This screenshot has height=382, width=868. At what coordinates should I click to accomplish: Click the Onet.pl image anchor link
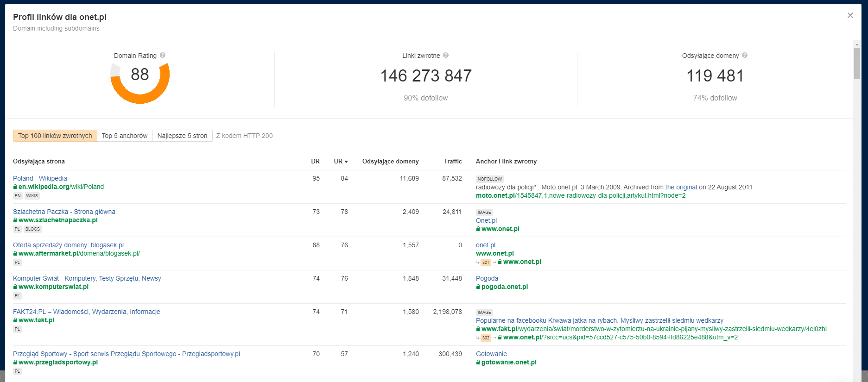coord(486,220)
